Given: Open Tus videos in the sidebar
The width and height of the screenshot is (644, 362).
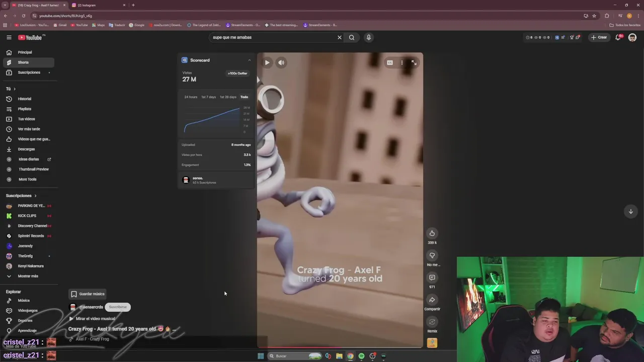Looking at the screenshot, I should tap(28, 119).
